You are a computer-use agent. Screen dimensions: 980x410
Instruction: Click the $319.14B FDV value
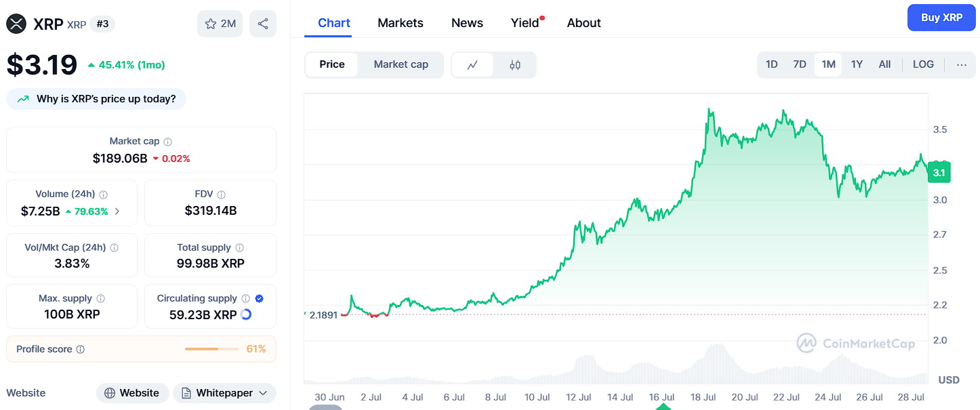click(211, 211)
